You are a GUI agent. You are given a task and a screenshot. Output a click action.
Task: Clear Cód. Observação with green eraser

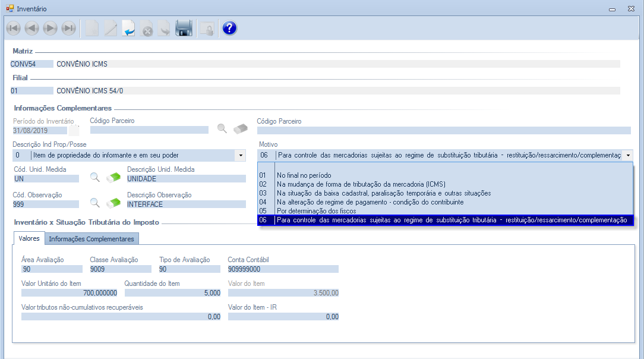113,203
